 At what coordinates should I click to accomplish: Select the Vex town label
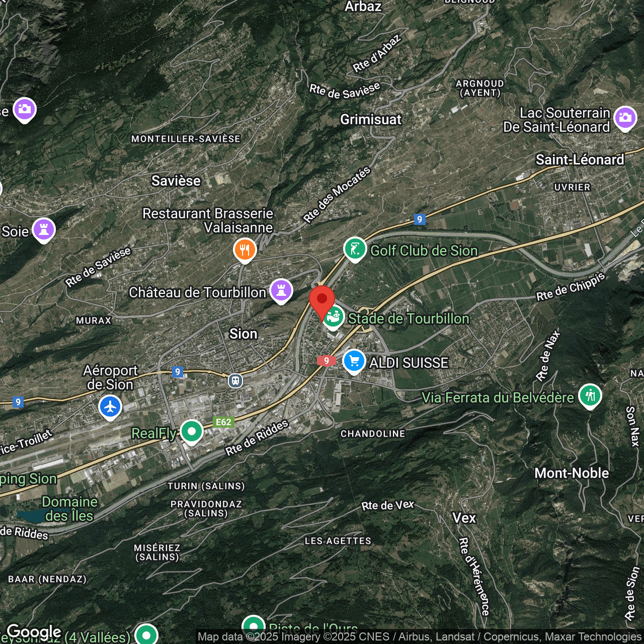[x=465, y=518]
